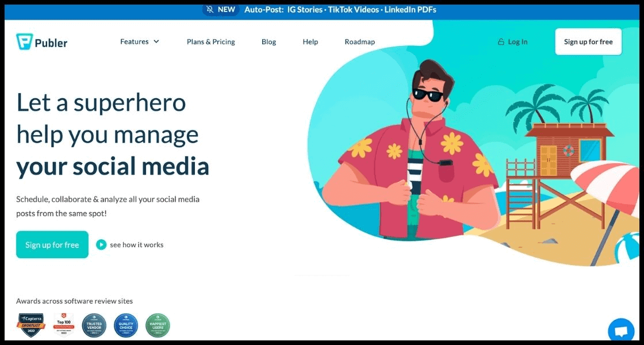Open the Plans & Pricing page
This screenshot has height=345, width=644.
[210, 42]
